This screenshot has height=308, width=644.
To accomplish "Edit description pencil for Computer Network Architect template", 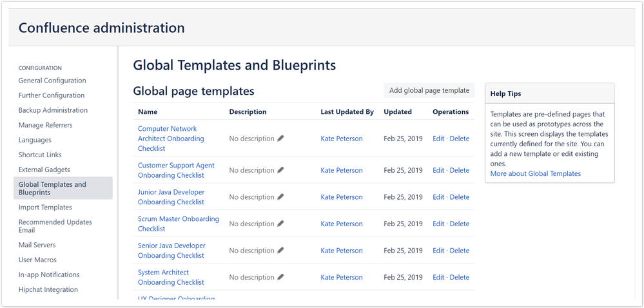I will pyautogui.click(x=280, y=139).
